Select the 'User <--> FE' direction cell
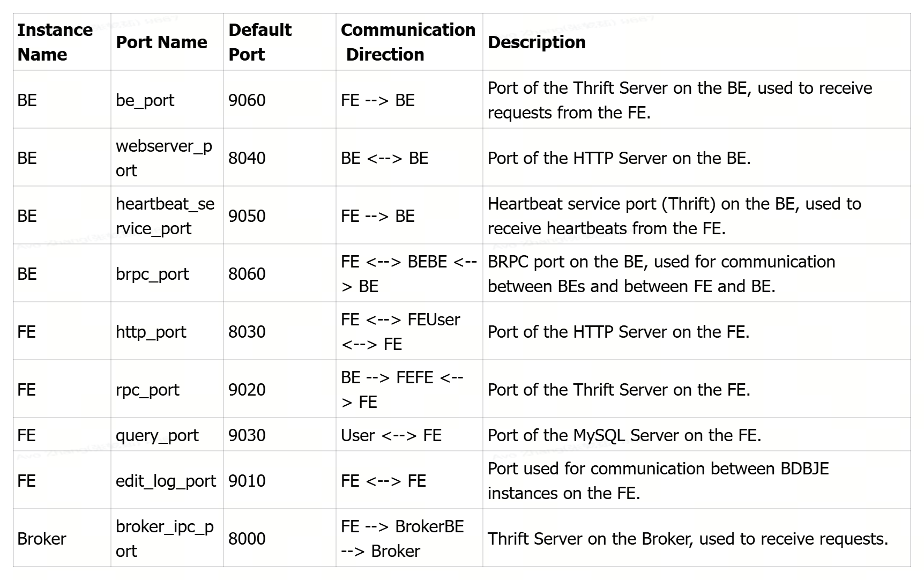Screen dimensions: 924x580 point(391,435)
